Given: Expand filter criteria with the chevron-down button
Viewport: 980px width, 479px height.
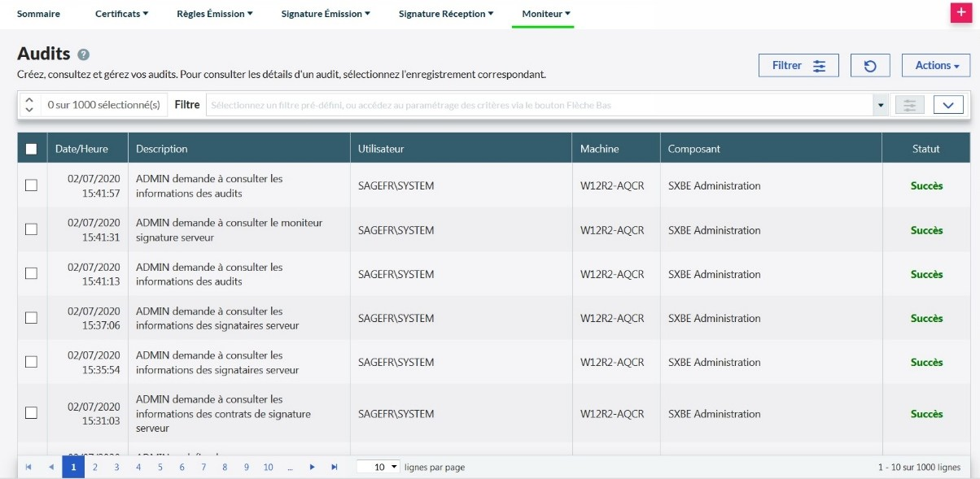Looking at the screenshot, I should point(948,105).
